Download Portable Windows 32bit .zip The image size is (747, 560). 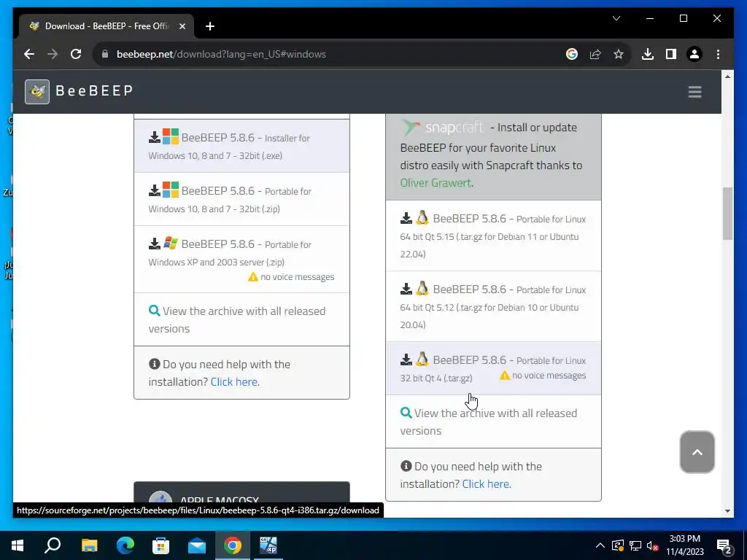[x=241, y=199]
